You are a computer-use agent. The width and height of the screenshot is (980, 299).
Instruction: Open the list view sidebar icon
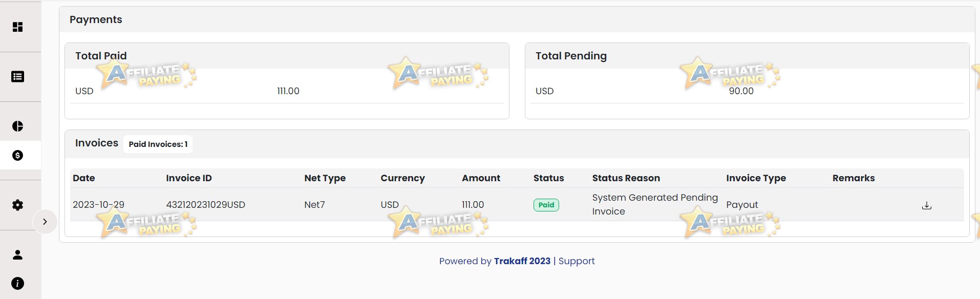pyautogui.click(x=18, y=77)
